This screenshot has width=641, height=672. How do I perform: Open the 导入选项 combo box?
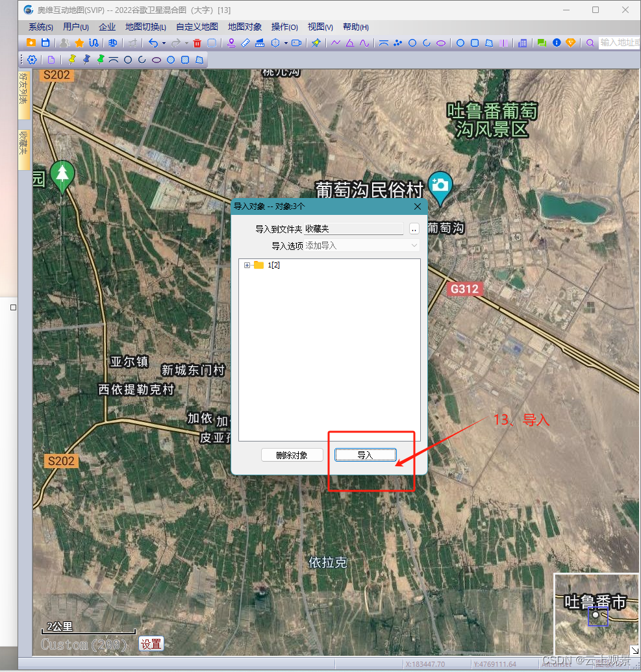click(x=362, y=245)
